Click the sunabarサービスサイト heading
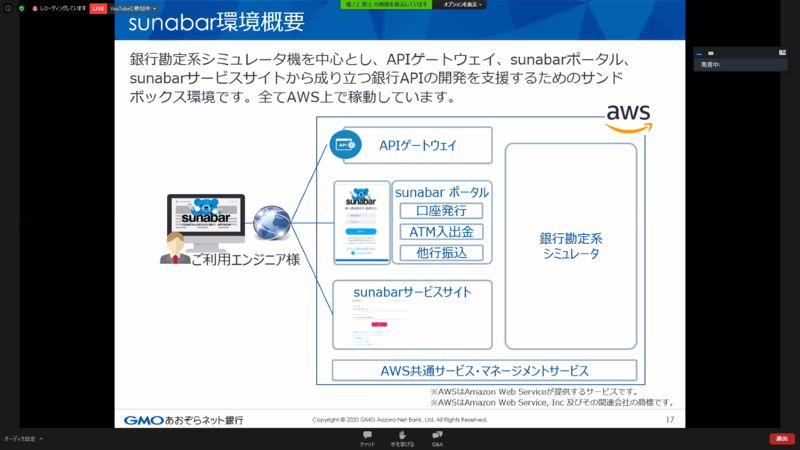 point(412,292)
